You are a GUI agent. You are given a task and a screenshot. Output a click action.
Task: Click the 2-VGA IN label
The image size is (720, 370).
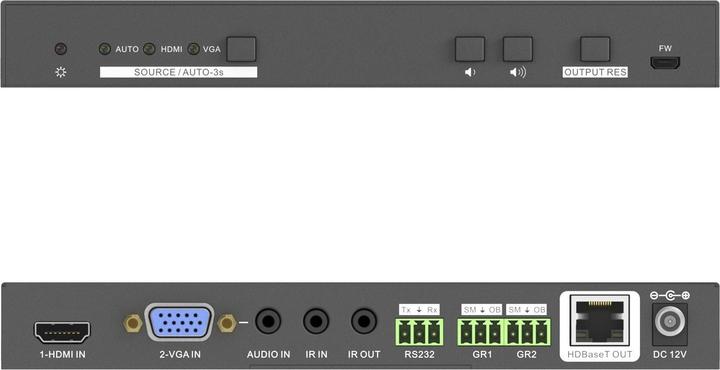(x=180, y=355)
